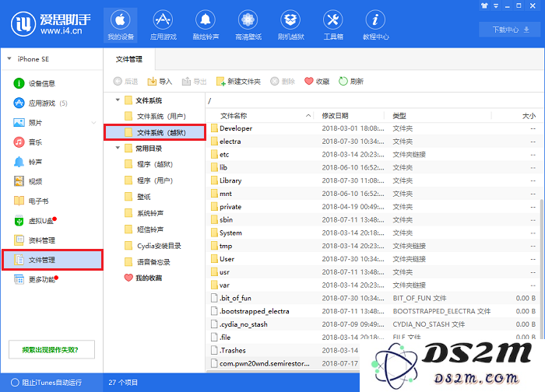Open 刷机越狱 flash/jailbreak box icon
The width and height of the screenshot is (545, 392).
[x=290, y=25]
